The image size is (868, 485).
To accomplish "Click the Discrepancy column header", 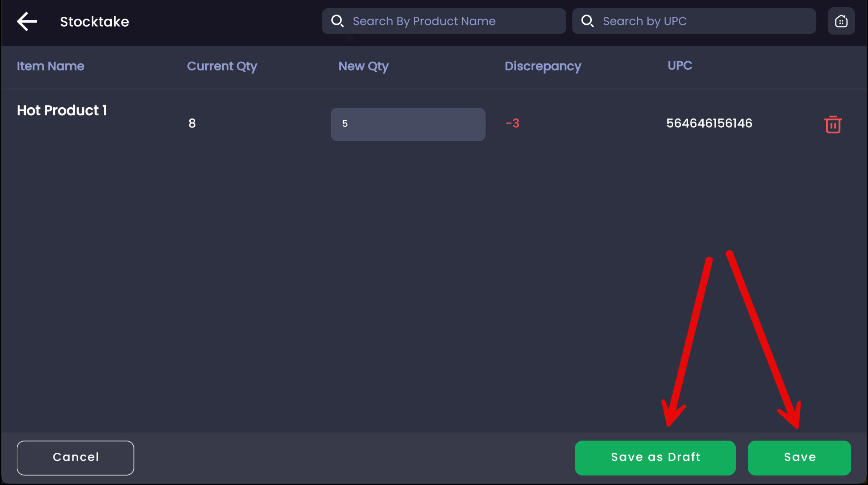I will [x=543, y=66].
